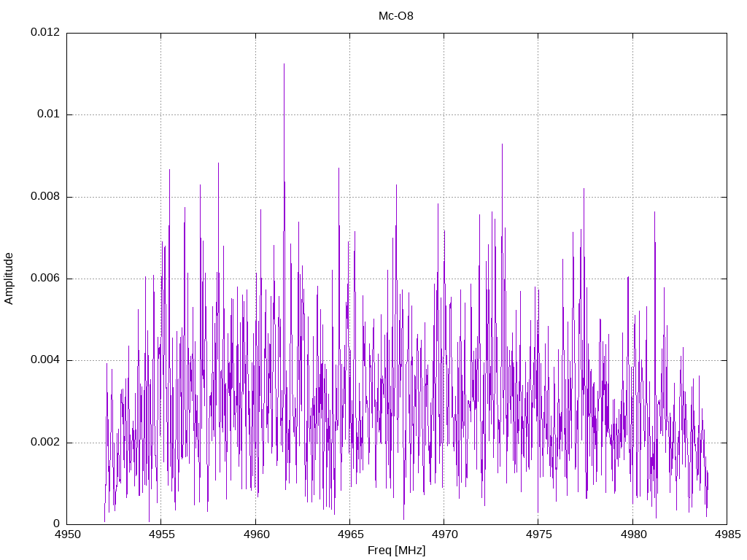The image size is (747, 560).
Task: Click x-axis tick label 4975
Action: (539, 534)
